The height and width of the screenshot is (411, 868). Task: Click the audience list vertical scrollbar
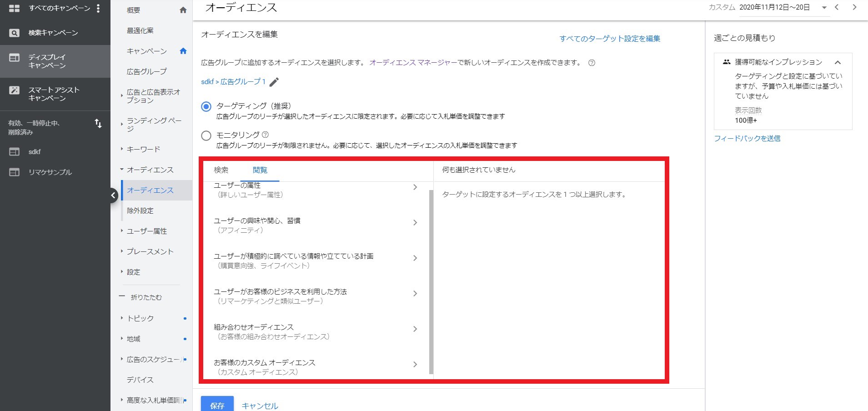coord(431,282)
